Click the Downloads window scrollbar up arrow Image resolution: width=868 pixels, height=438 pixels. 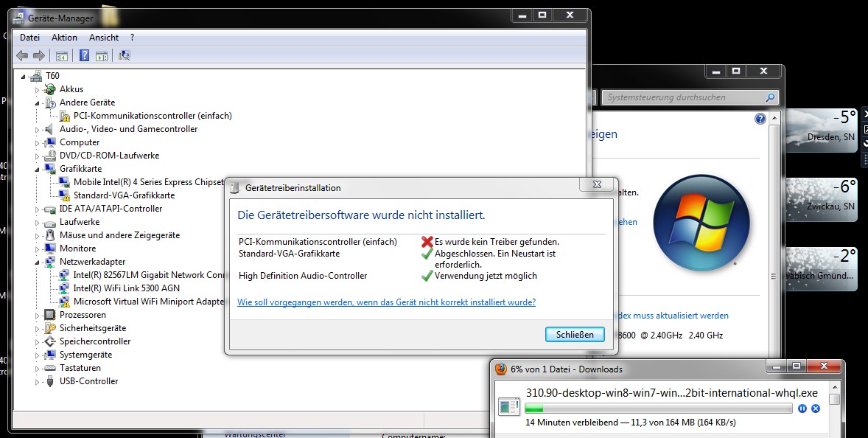click(x=833, y=386)
